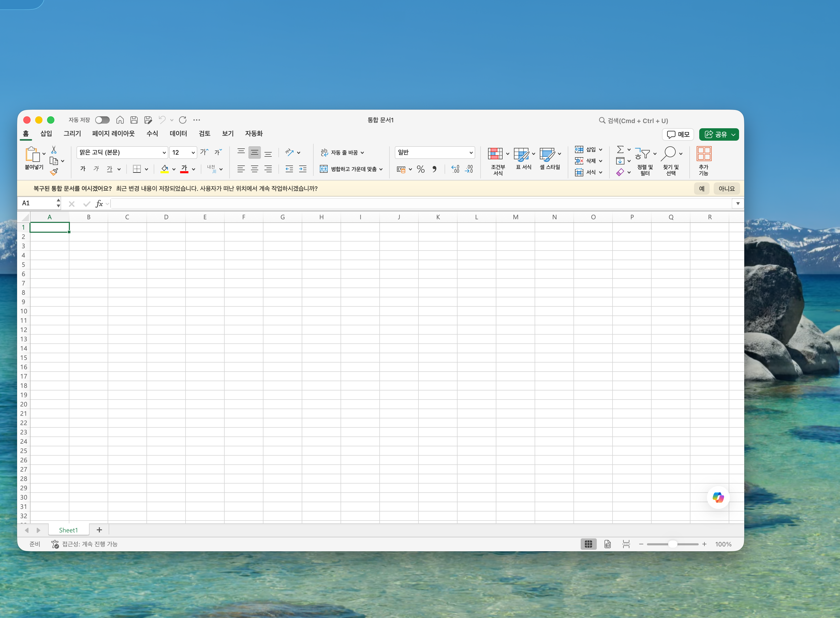Undo the last action
Image resolution: width=840 pixels, height=618 pixels.
click(162, 120)
